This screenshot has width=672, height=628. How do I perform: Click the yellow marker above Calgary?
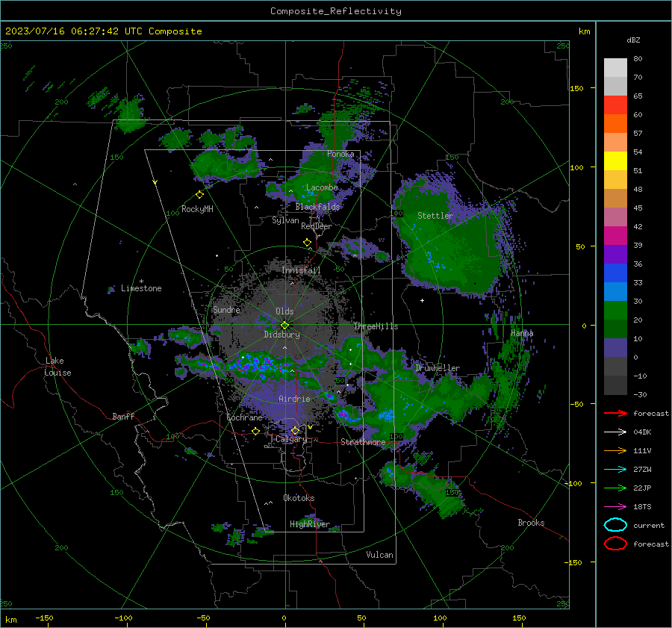pyautogui.click(x=295, y=430)
